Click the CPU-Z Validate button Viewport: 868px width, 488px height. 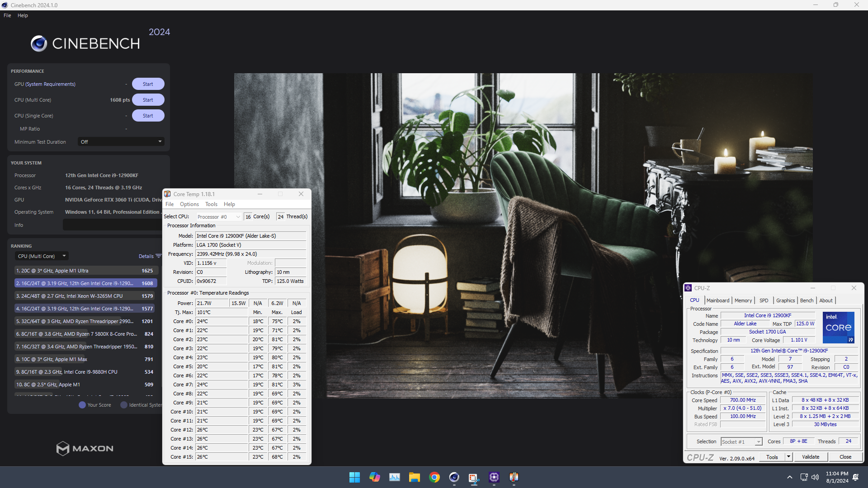pyautogui.click(x=811, y=457)
